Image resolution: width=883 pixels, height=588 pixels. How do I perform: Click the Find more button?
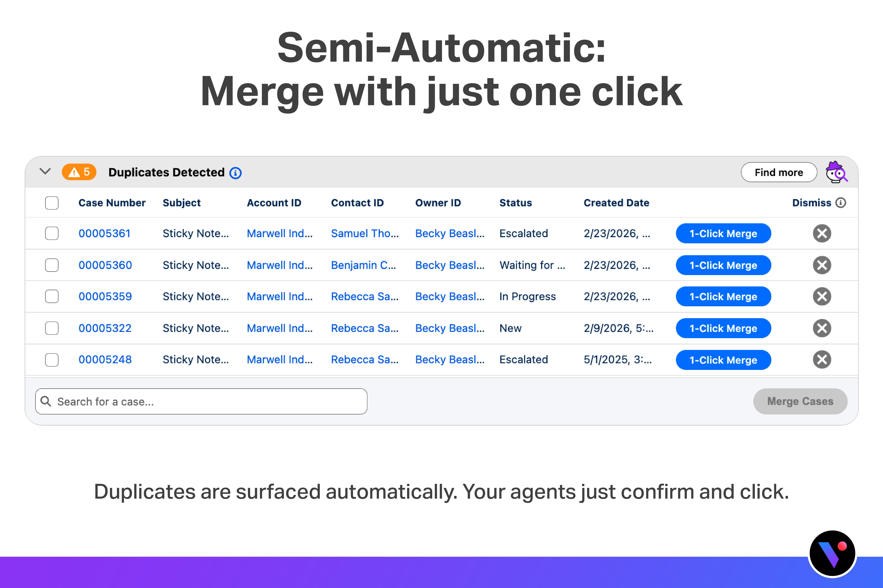click(x=779, y=172)
